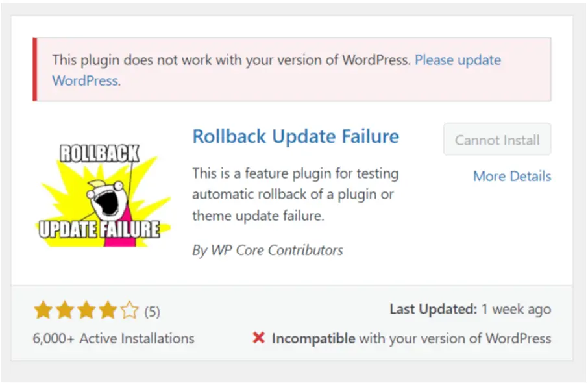Click the By WP Core Contributors author text
This screenshot has height=383, width=588.
(x=267, y=250)
